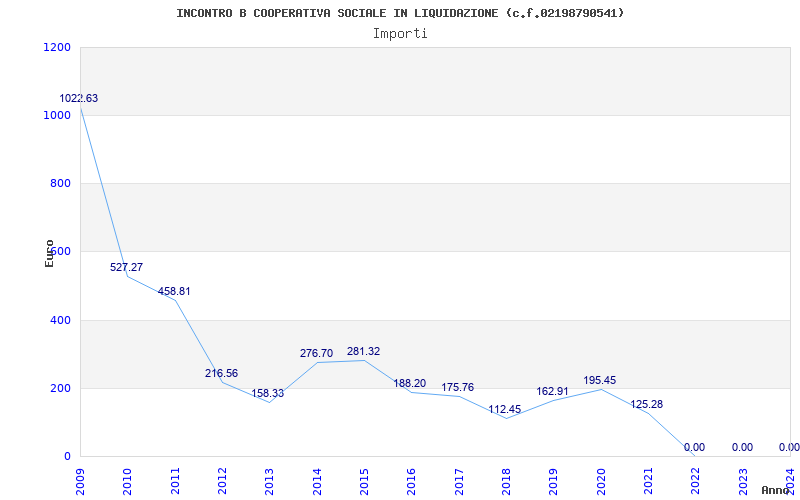This screenshot has width=800, height=500.
Task: Click the x-axis year label 2013
Action: point(270,481)
